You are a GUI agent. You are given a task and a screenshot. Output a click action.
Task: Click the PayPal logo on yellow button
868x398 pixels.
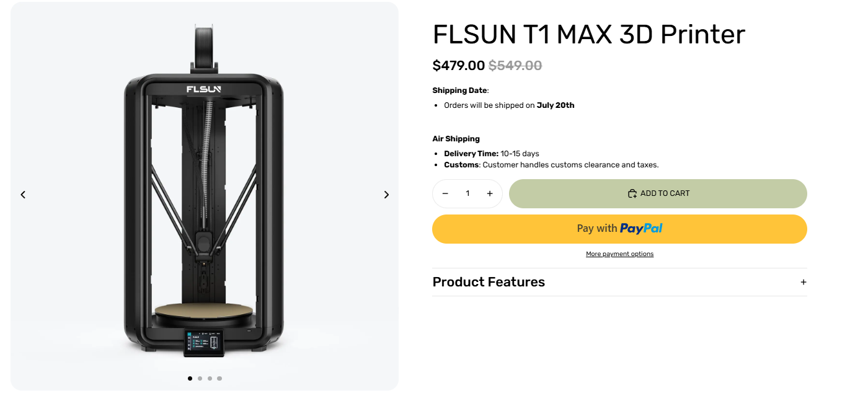point(641,229)
